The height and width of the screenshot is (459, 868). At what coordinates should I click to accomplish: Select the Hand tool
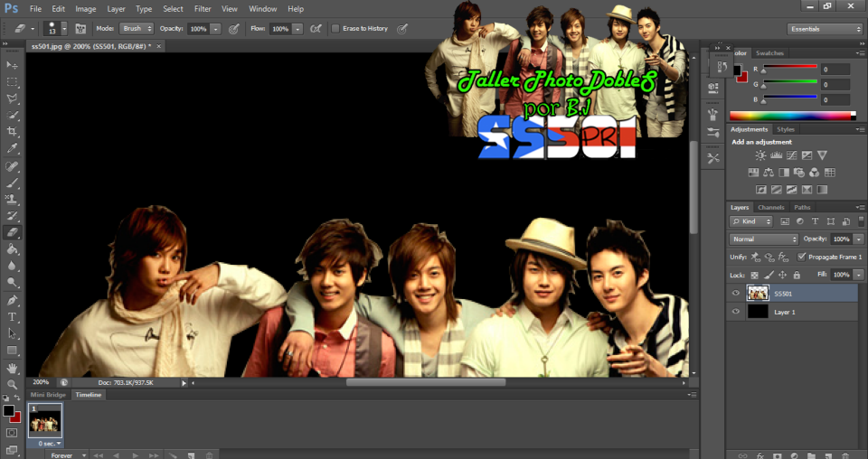pyautogui.click(x=12, y=369)
